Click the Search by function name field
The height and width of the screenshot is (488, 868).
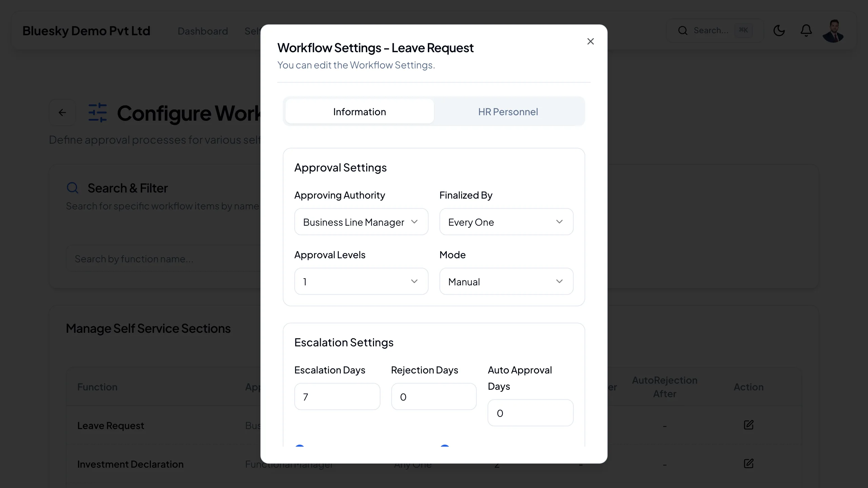point(163,259)
